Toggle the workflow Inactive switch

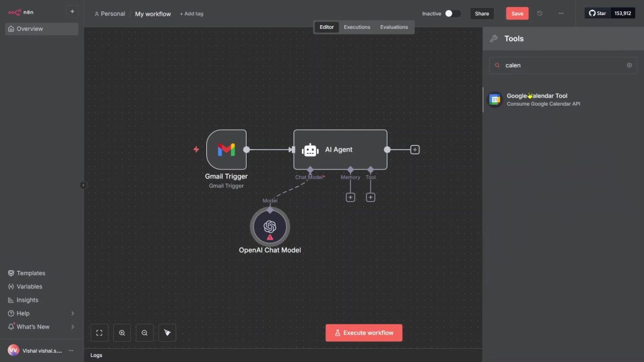452,13
